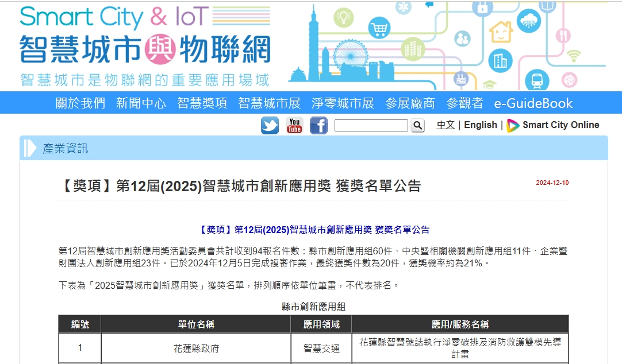The width and height of the screenshot is (622, 364).
Task: Open the 淨零城市展 menu item
Action: click(x=343, y=103)
